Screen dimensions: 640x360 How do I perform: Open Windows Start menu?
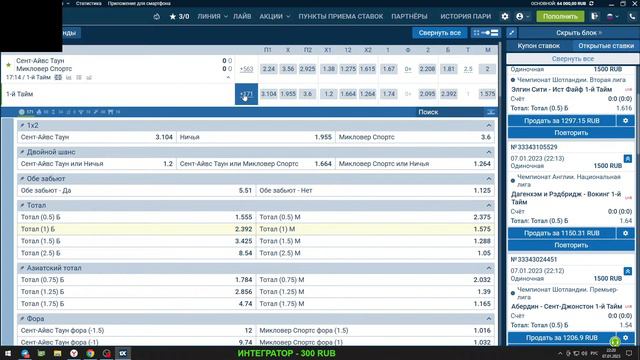pyautogui.click(x=8, y=353)
